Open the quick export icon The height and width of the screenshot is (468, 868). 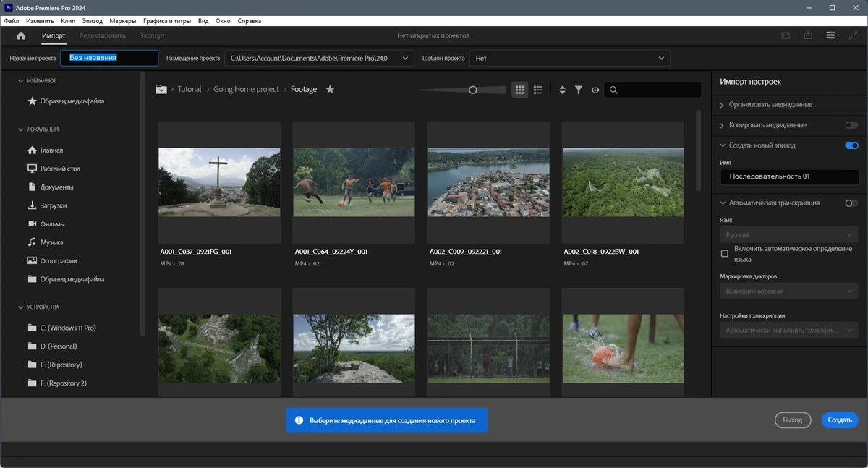coord(808,35)
